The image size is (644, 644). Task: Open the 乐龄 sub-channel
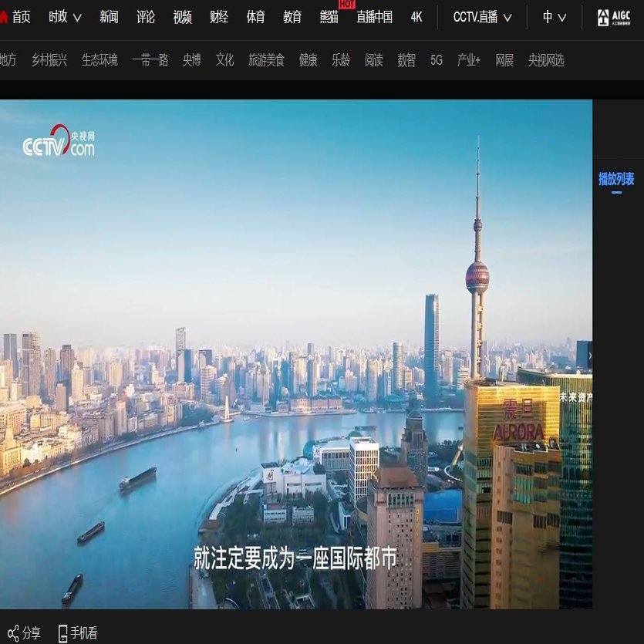341,60
